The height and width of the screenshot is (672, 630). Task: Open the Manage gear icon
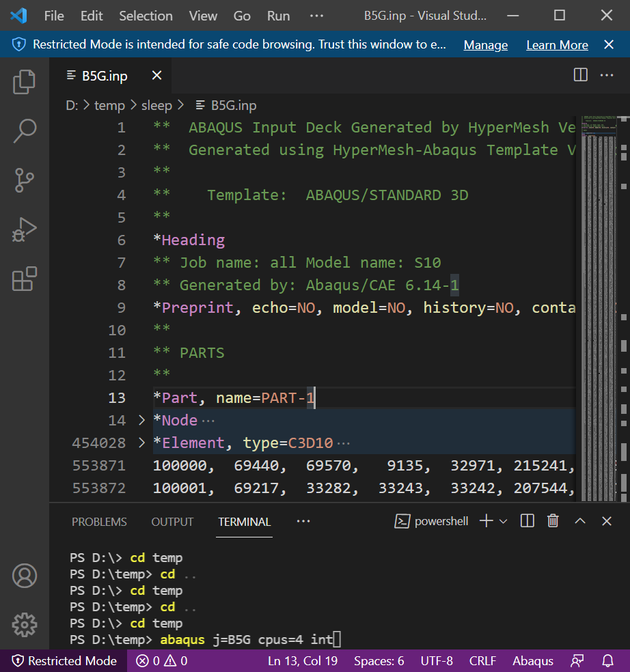pyautogui.click(x=24, y=624)
